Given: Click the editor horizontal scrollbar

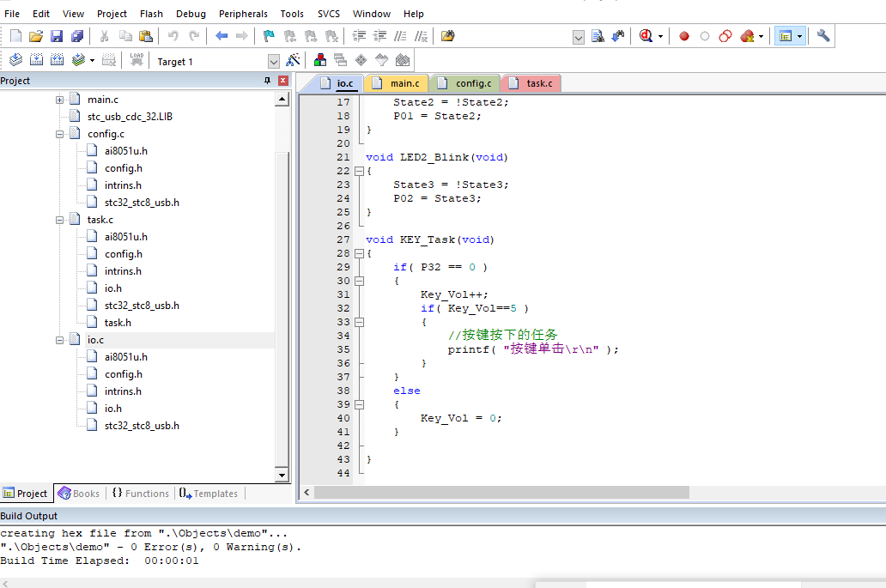Looking at the screenshot, I should point(501,493).
